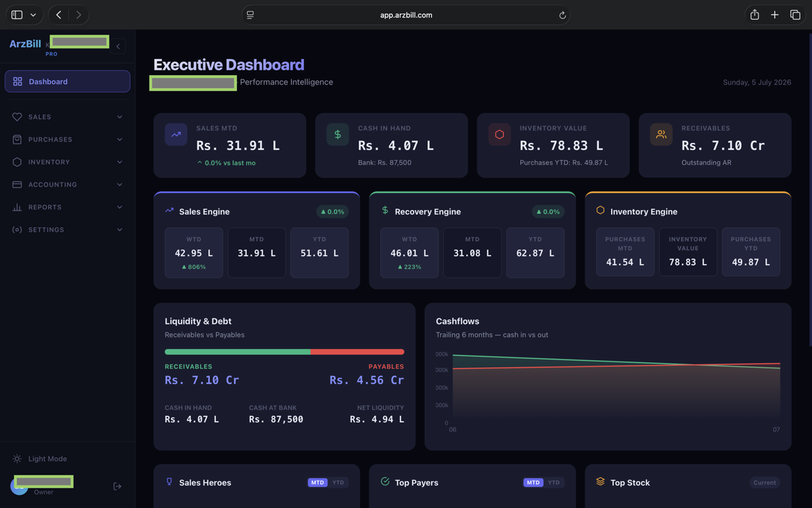
Task: Go forward in browser history
Action: tap(78, 15)
